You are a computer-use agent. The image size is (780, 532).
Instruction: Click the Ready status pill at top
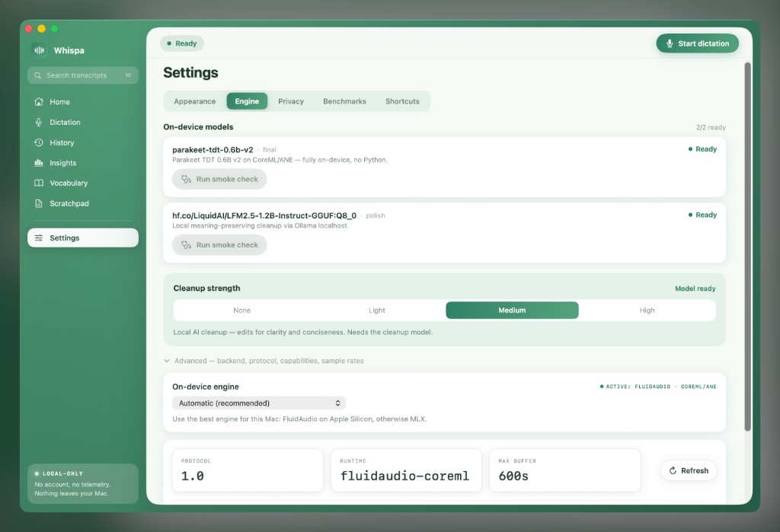click(x=181, y=43)
